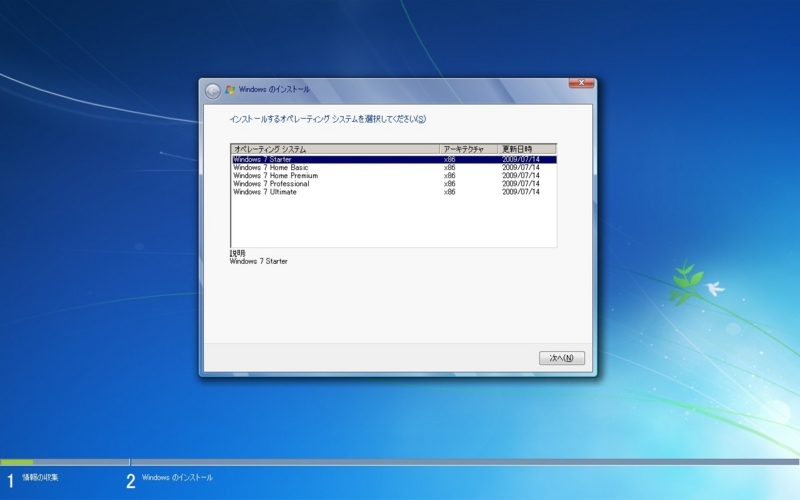Click the 次へ(N) button

[x=562, y=358]
